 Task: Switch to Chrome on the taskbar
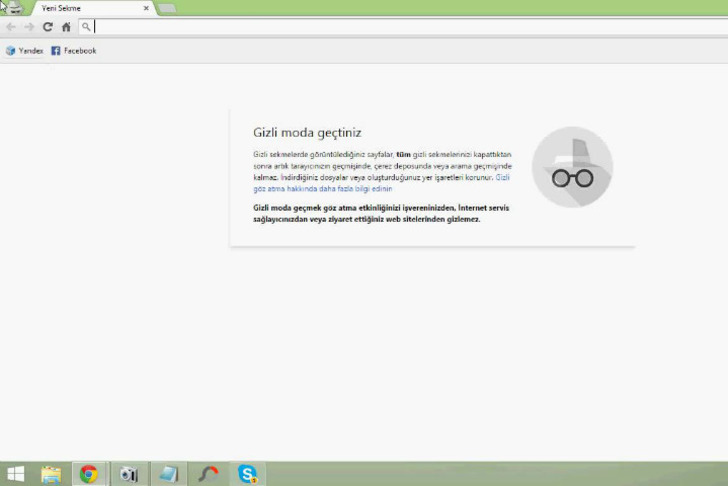89,474
